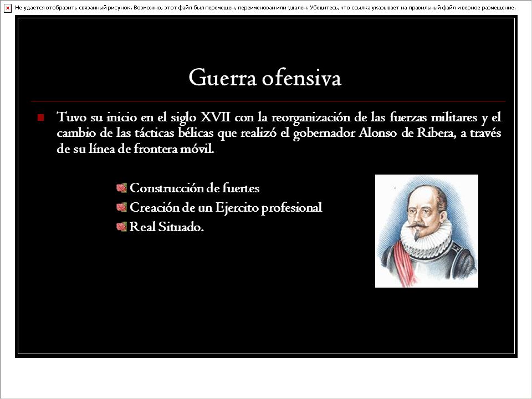This screenshot has height=399, width=532.
Task: Click the paragraph starting 'Tuvo su inicio en el siglo XVII'
Action: (x=279, y=132)
